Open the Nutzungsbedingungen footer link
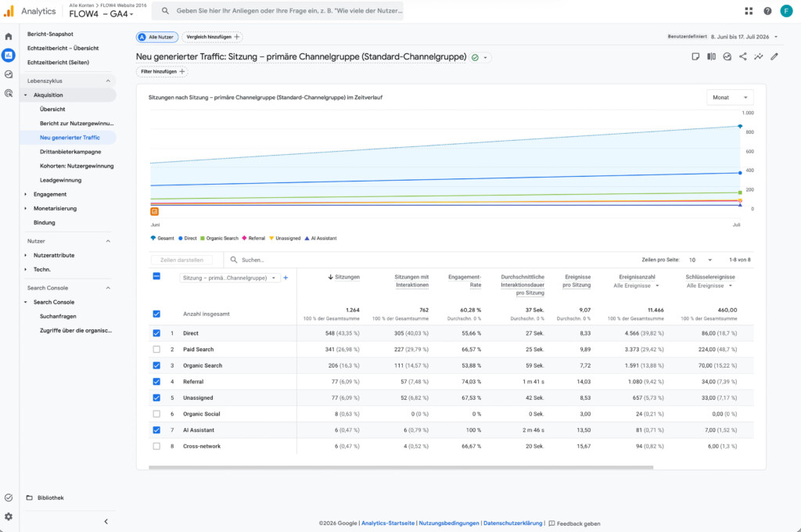The height and width of the screenshot is (532, 801). (449, 523)
